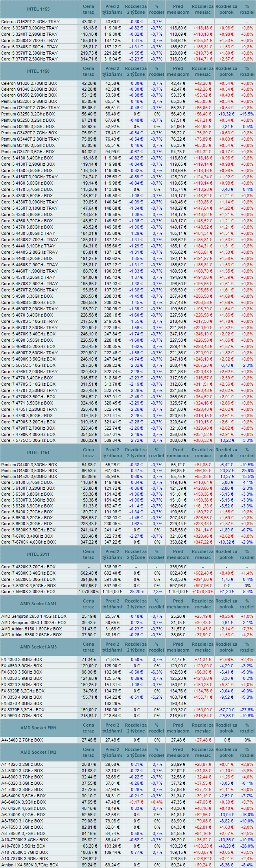
Task: Select the +0,17 € two-week difference value
Action: click(x=136, y=802)
